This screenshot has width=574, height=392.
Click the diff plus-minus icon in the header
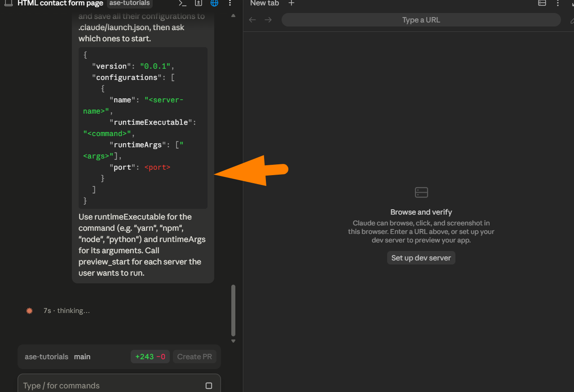click(198, 3)
